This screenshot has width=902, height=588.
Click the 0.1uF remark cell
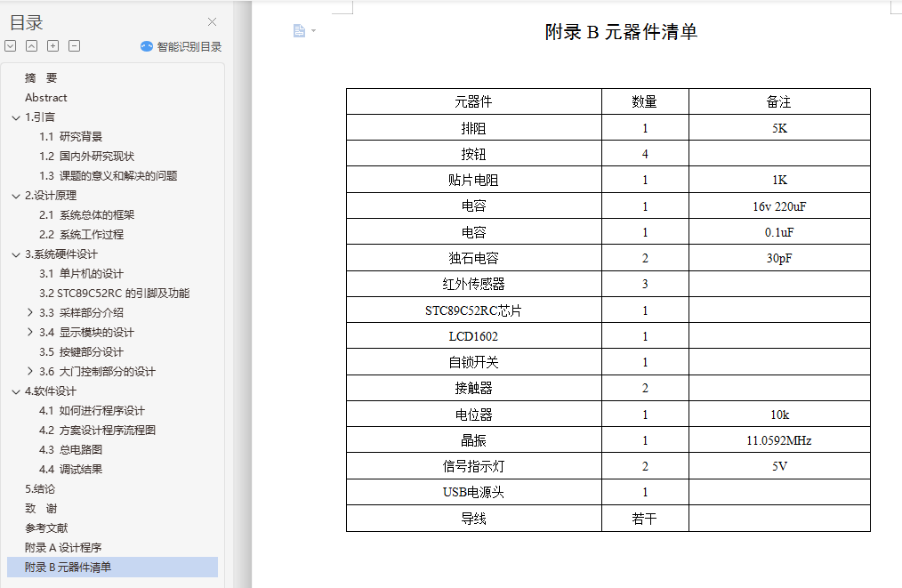[779, 232]
